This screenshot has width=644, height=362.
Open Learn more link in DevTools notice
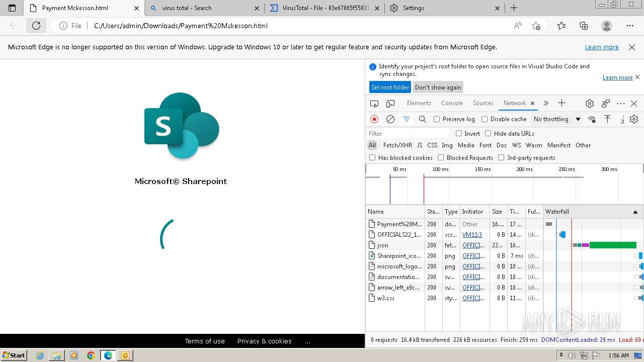pyautogui.click(x=617, y=77)
